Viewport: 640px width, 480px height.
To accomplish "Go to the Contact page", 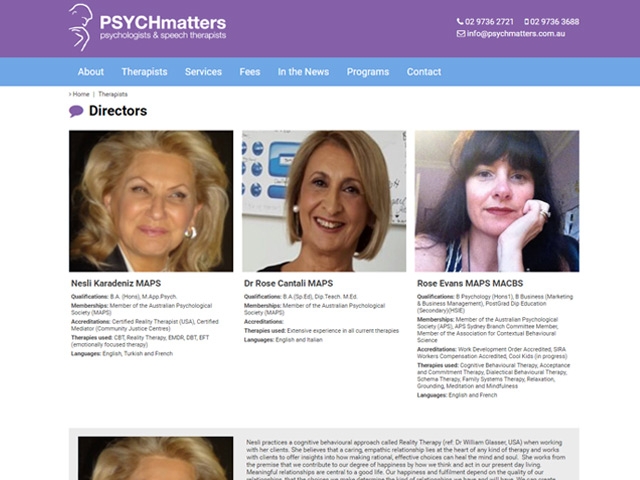I will pos(424,72).
